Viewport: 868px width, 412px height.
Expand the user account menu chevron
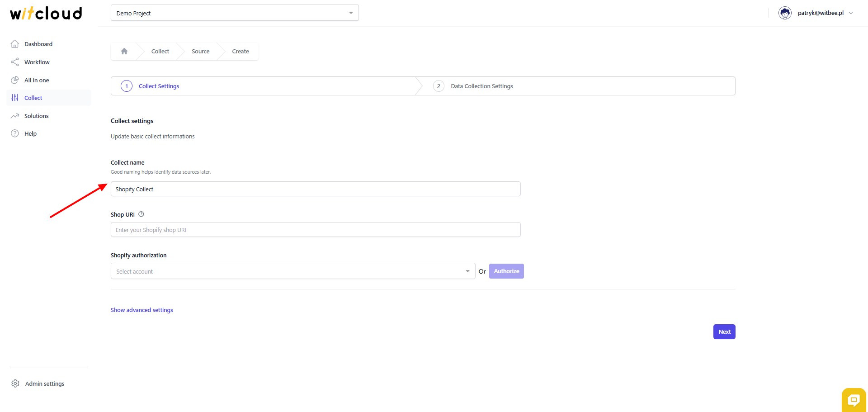(851, 13)
